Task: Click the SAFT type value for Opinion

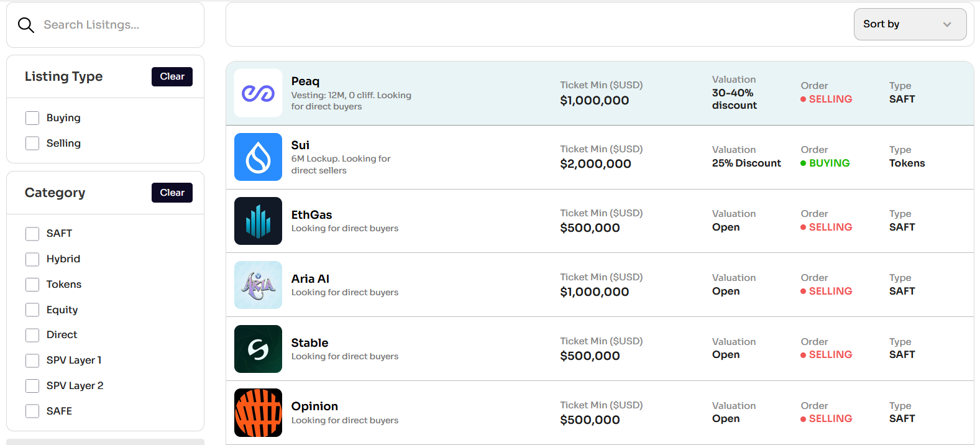Action: point(902,419)
